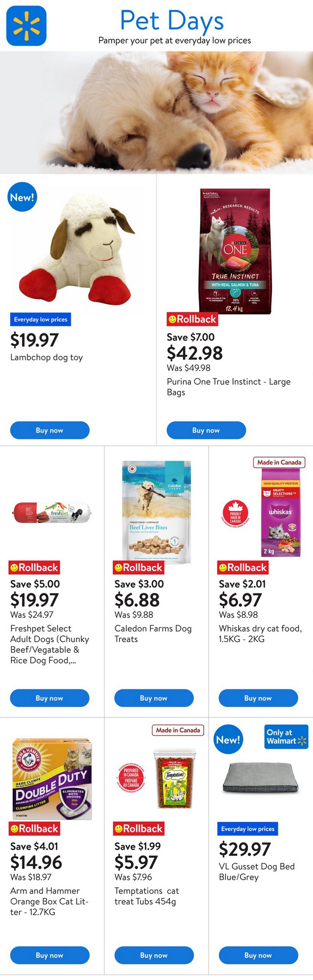Click the New! badge on the dog bed
The image size is (313, 980).
[228, 739]
